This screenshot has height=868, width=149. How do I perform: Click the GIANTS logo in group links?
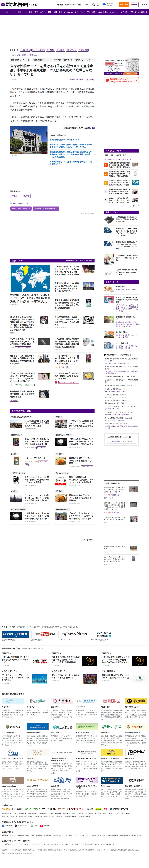(x=6, y=809)
